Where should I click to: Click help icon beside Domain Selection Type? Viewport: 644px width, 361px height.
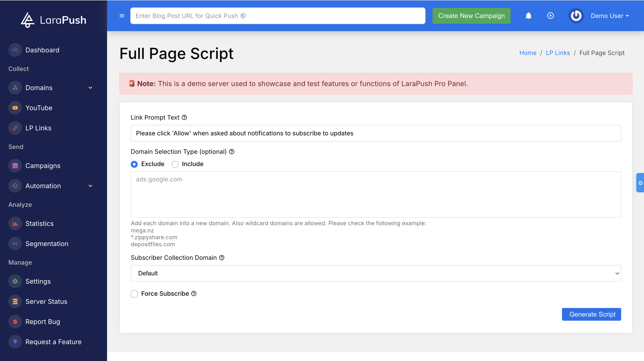tap(232, 152)
